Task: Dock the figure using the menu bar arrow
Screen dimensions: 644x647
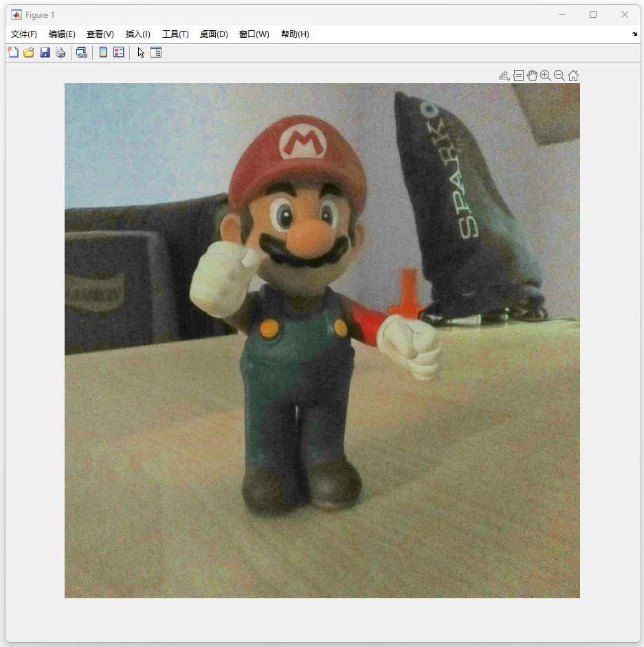Action: click(x=634, y=34)
